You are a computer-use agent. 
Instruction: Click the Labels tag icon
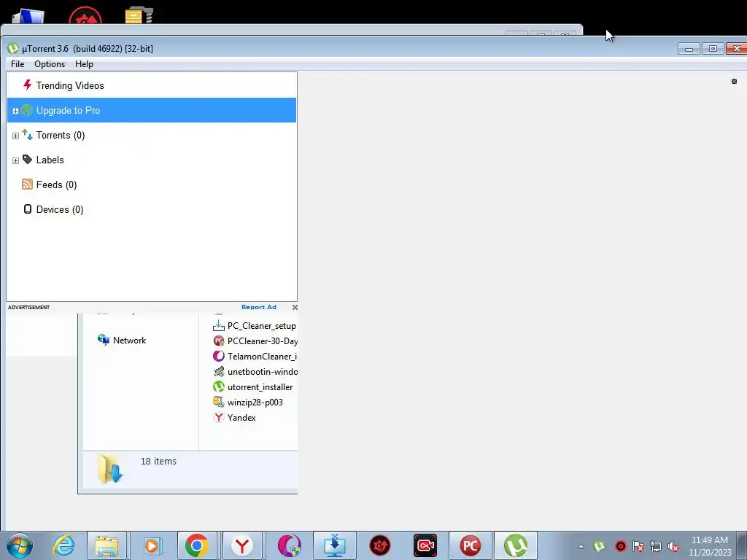pos(27,160)
